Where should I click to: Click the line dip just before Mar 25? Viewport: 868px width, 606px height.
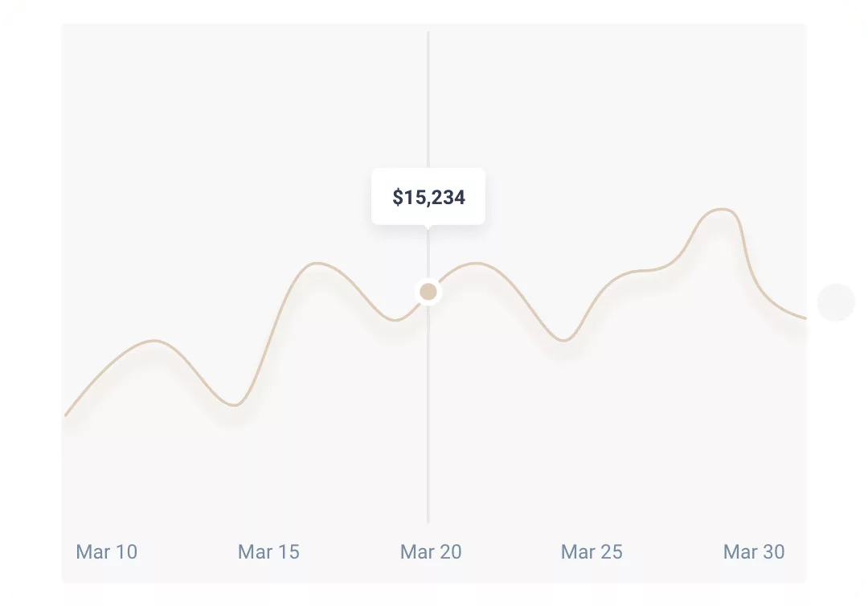(x=563, y=341)
